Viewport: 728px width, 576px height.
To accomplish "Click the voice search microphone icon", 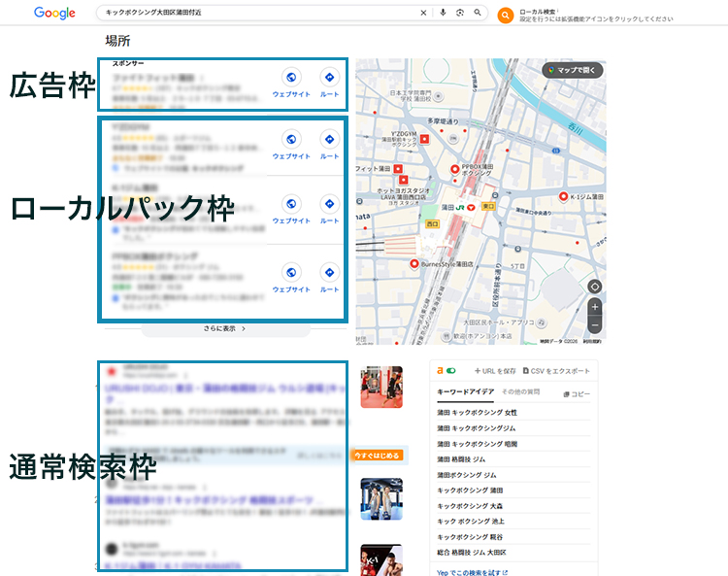I will (443, 13).
